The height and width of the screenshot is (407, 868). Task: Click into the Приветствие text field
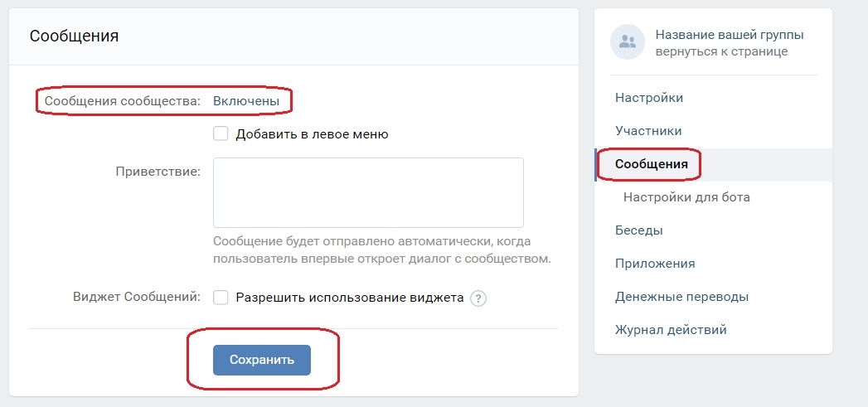(x=368, y=192)
